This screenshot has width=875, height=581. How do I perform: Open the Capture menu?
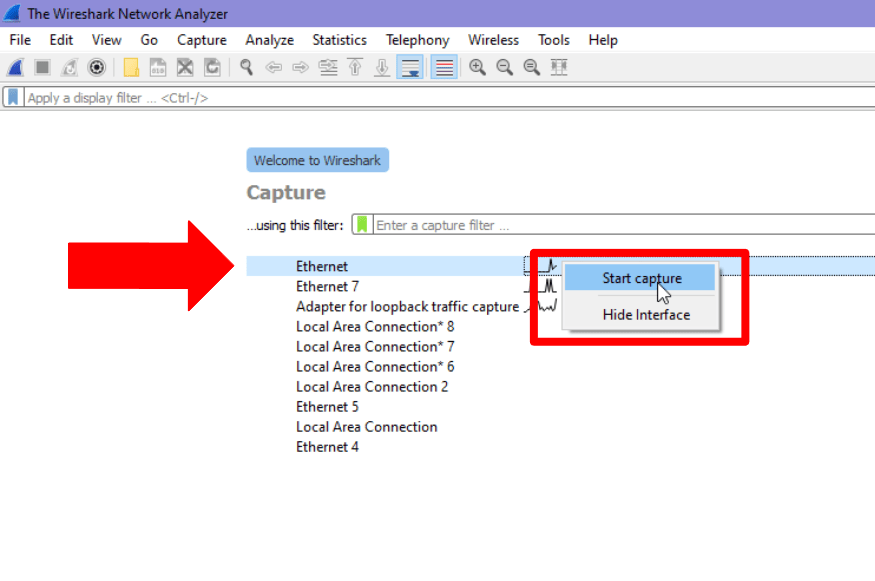pos(201,40)
